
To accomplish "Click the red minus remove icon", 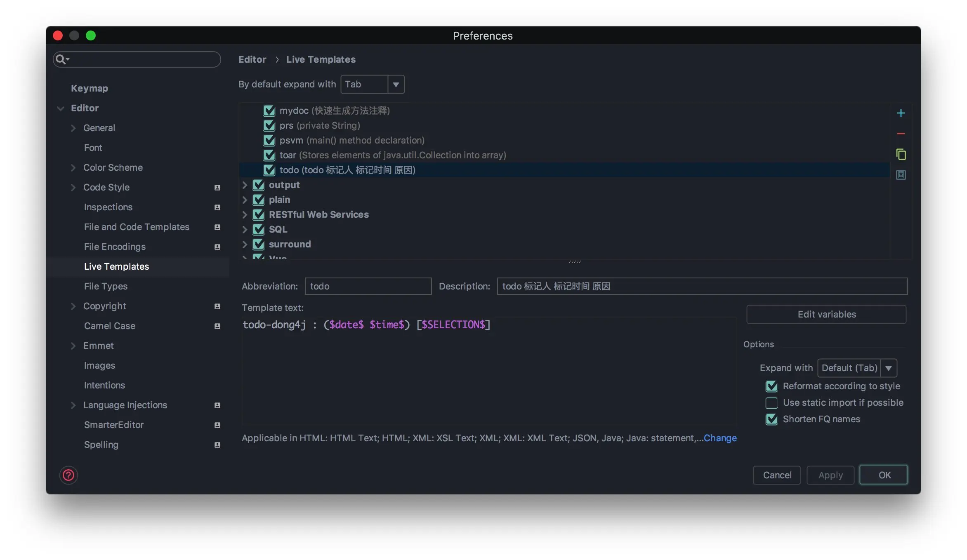I will coord(901,134).
